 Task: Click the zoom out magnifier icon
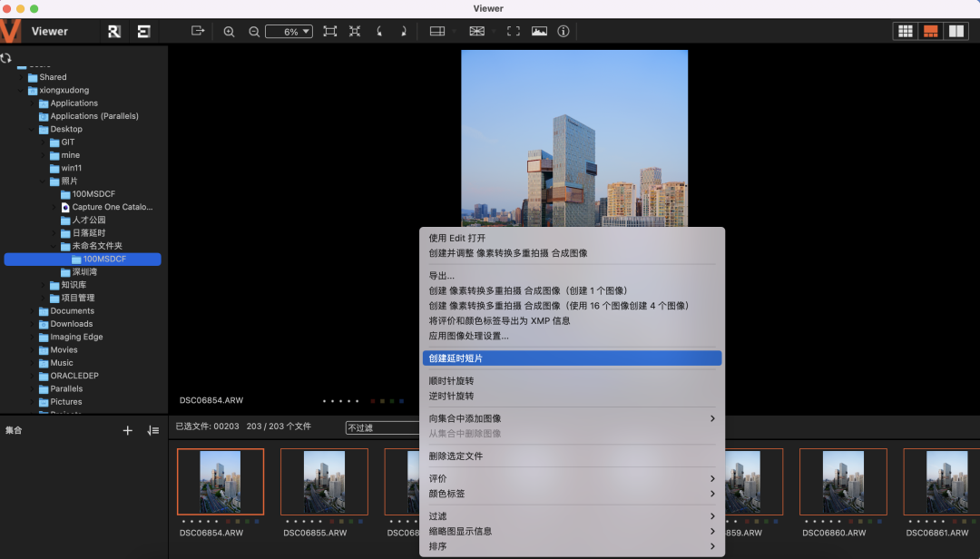pos(254,31)
